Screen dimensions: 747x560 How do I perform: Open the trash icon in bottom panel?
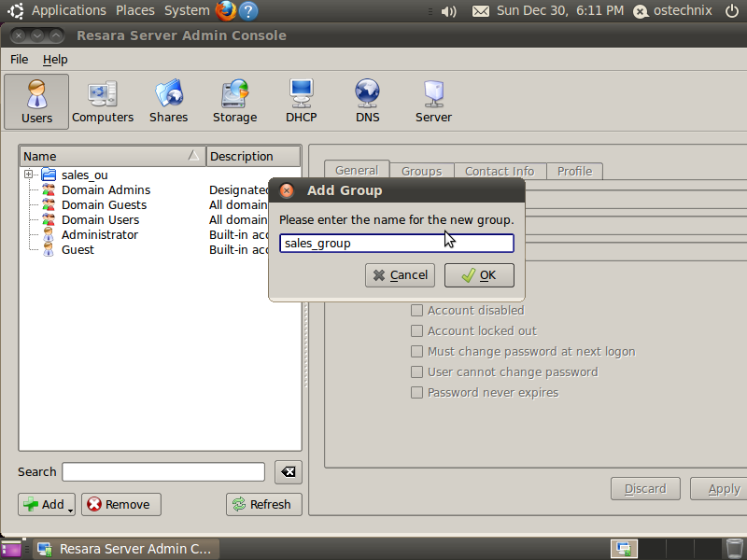click(x=734, y=549)
